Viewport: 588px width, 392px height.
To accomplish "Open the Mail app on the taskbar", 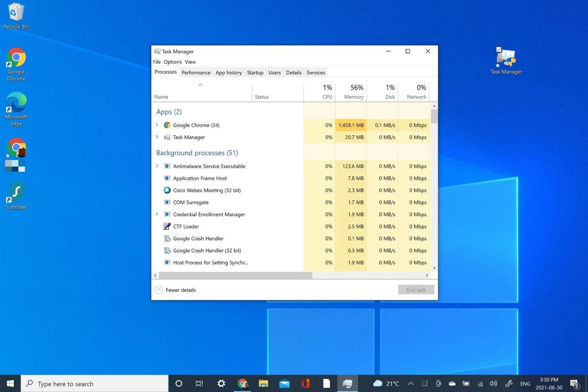I will coord(284,383).
